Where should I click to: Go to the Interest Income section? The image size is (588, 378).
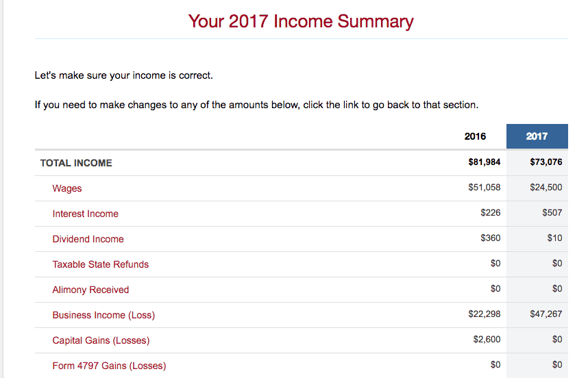pos(85,214)
